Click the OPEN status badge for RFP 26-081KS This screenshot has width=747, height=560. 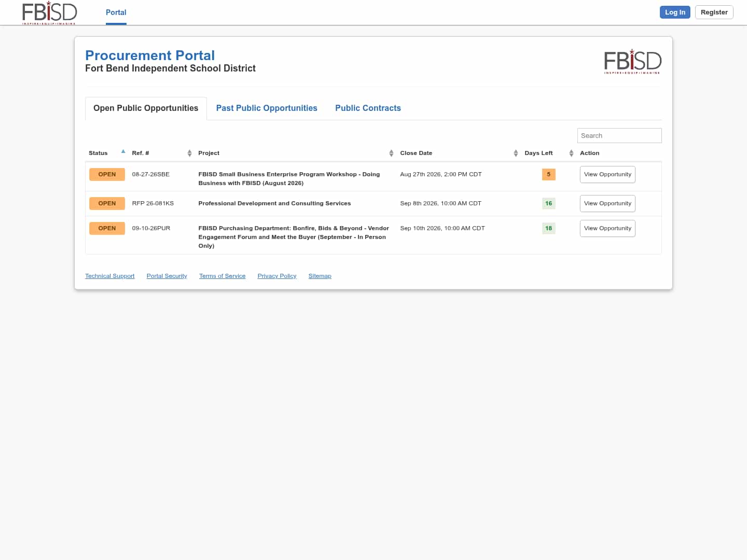107,203
